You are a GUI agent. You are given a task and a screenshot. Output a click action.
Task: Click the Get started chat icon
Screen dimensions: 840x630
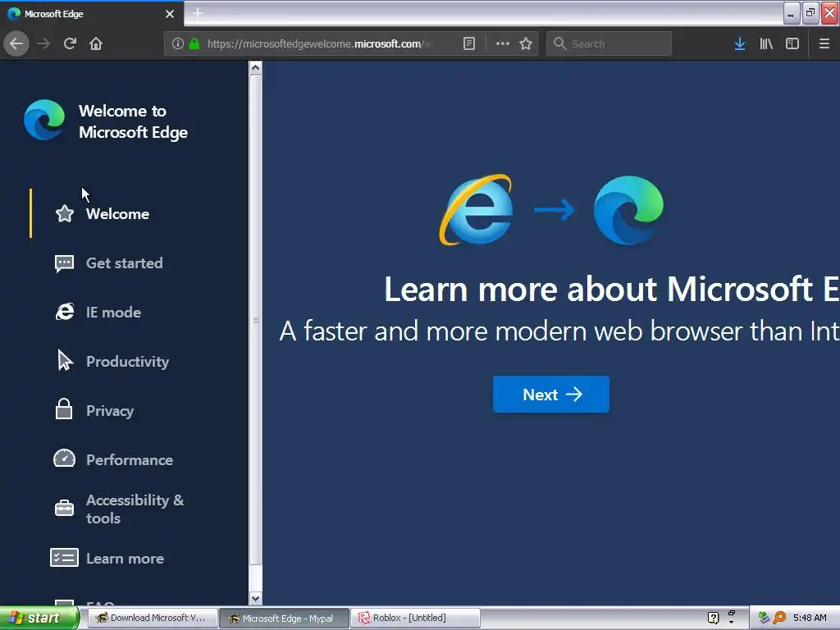pyautogui.click(x=64, y=263)
